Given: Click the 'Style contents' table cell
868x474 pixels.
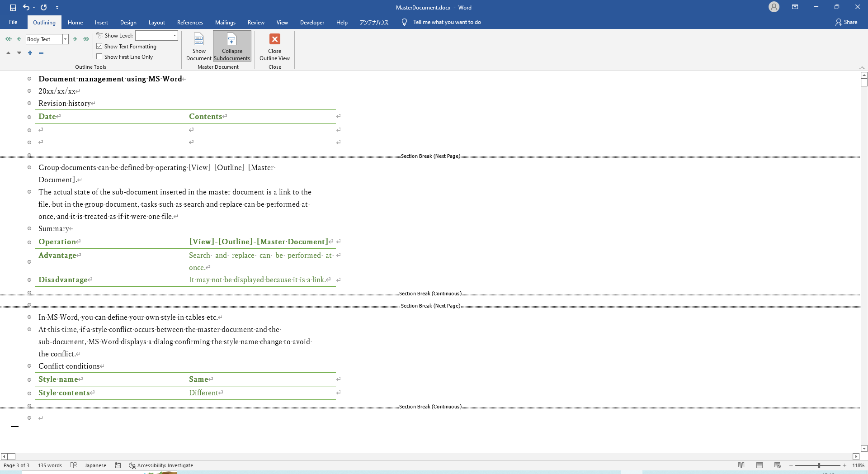Looking at the screenshot, I should tap(64, 393).
